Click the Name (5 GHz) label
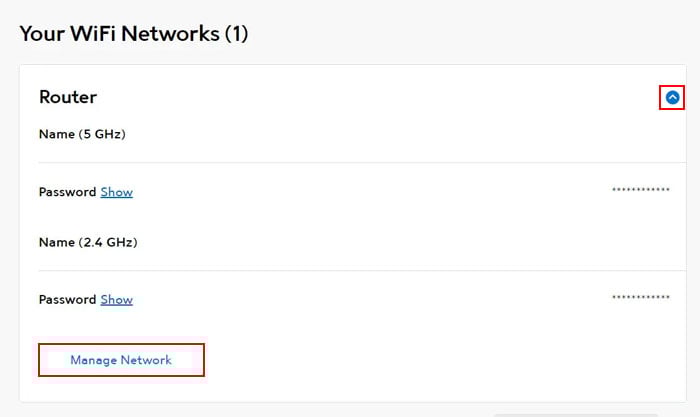Viewport: 700px width, 417px height. [x=82, y=134]
